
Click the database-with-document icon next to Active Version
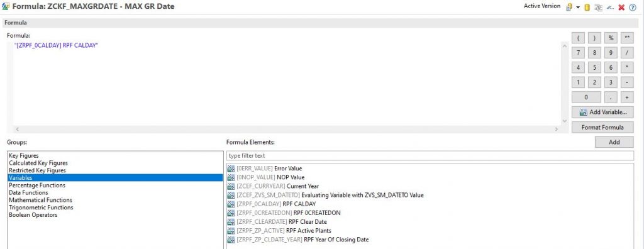click(569, 7)
